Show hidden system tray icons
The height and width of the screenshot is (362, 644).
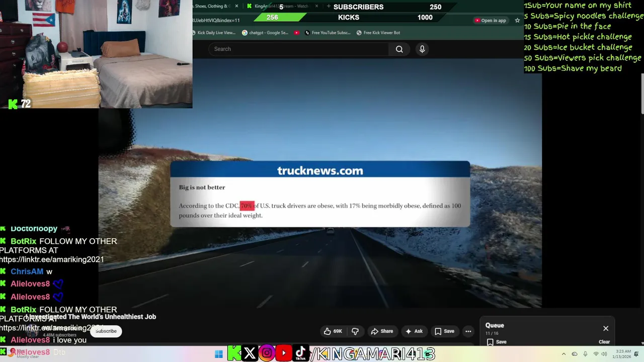[563, 354]
